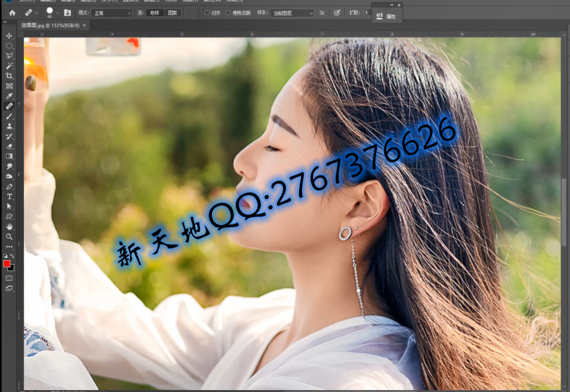
Task: Select the Magic Wand tool
Action: [x=9, y=66]
